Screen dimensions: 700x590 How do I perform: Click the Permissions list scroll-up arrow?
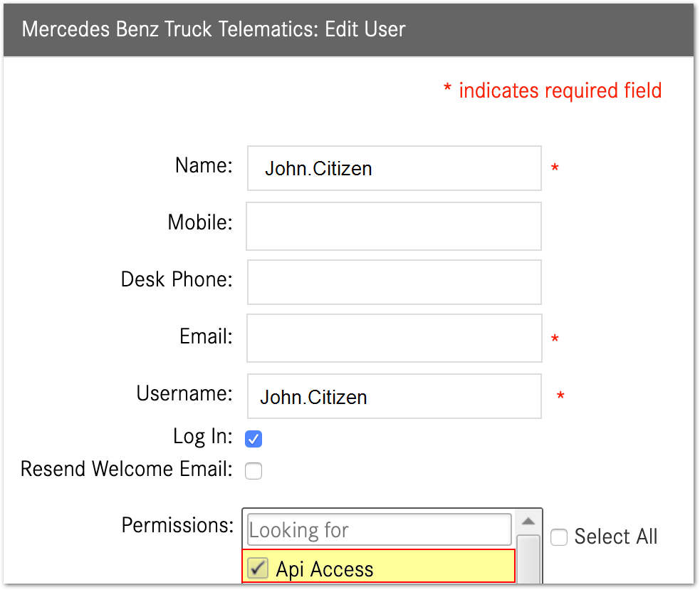[x=528, y=521]
